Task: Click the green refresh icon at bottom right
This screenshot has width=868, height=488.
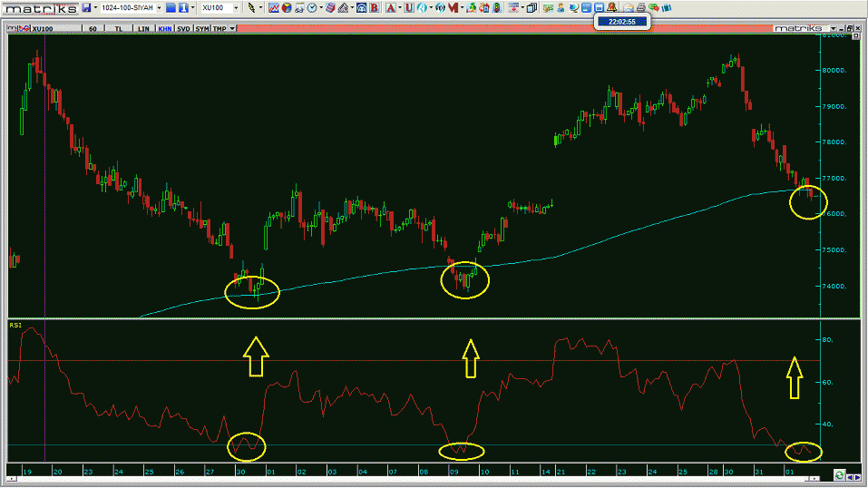Action: pos(840,474)
